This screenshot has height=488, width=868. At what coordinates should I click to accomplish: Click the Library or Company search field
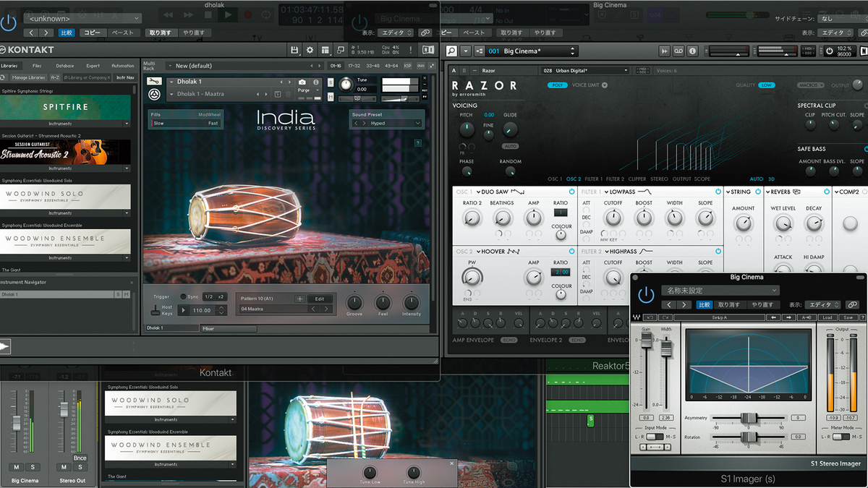click(x=85, y=77)
